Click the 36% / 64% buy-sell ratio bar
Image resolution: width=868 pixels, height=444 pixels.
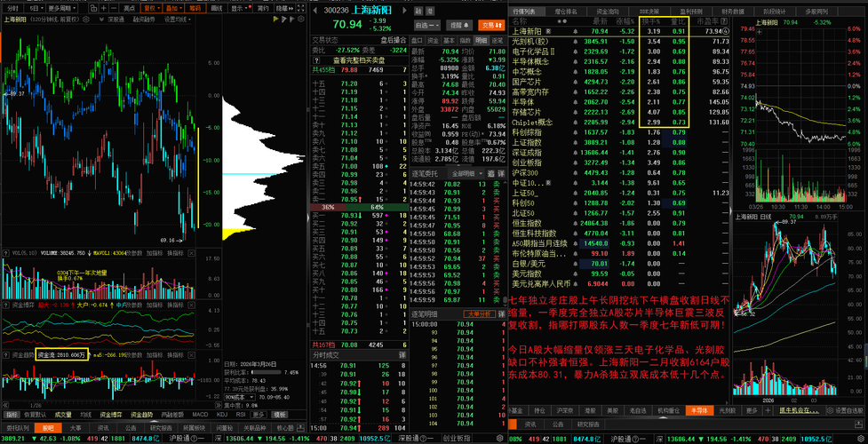click(x=359, y=207)
